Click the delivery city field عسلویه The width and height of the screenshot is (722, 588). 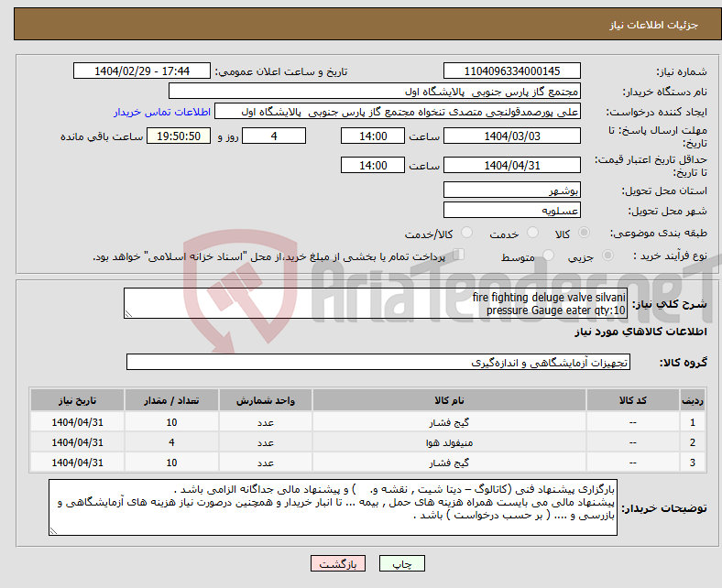coord(511,211)
